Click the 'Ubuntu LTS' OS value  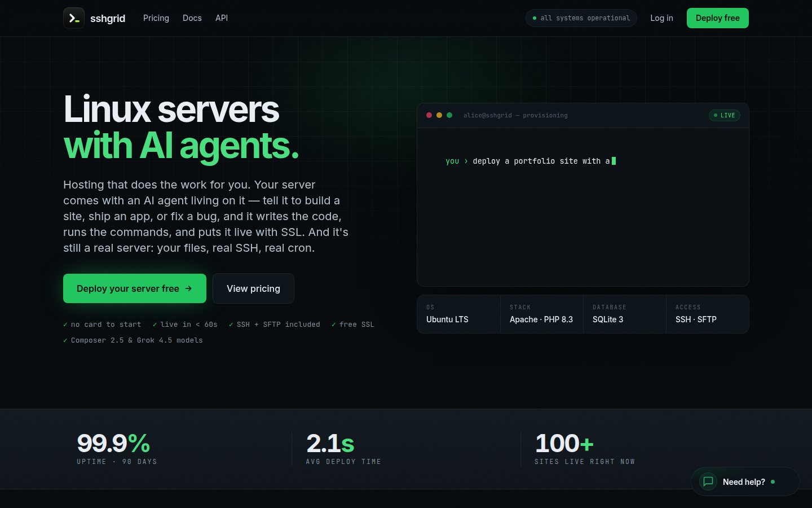[447, 319]
